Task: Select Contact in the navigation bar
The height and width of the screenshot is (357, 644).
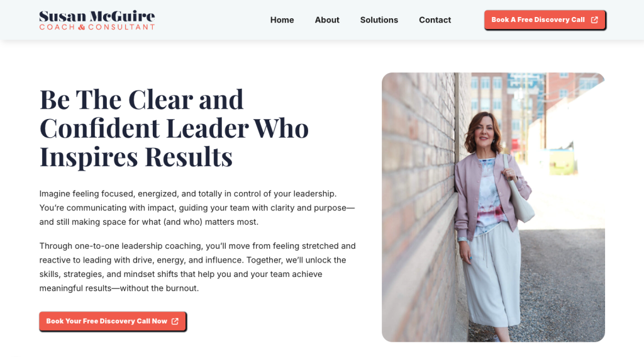Action: (x=435, y=20)
